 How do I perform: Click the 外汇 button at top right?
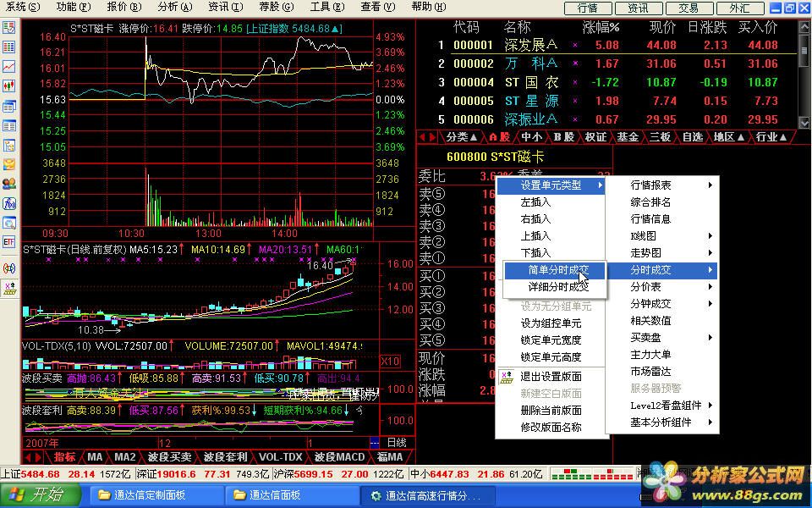click(x=739, y=8)
